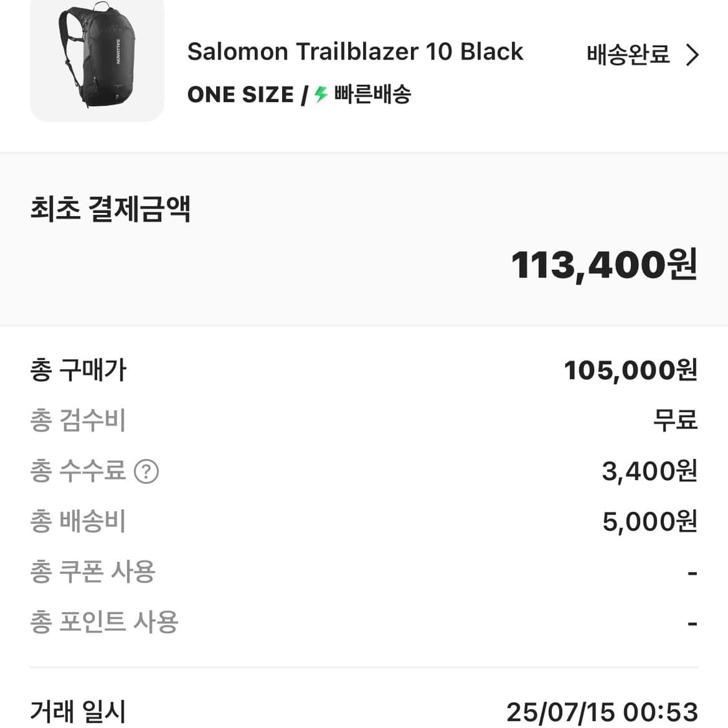
Task: Tap the 배송완료 delivery status text
Action: point(628,55)
